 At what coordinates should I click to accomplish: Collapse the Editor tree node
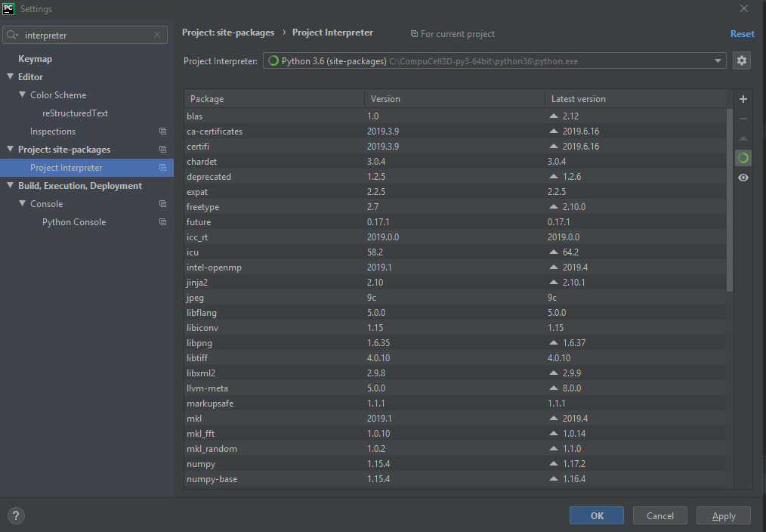click(x=11, y=76)
